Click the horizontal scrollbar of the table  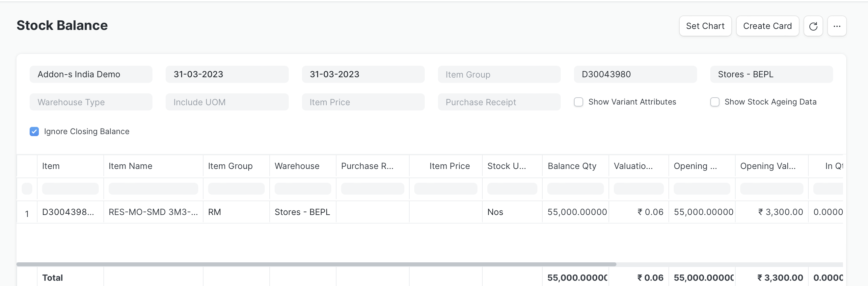click(316, 264)
